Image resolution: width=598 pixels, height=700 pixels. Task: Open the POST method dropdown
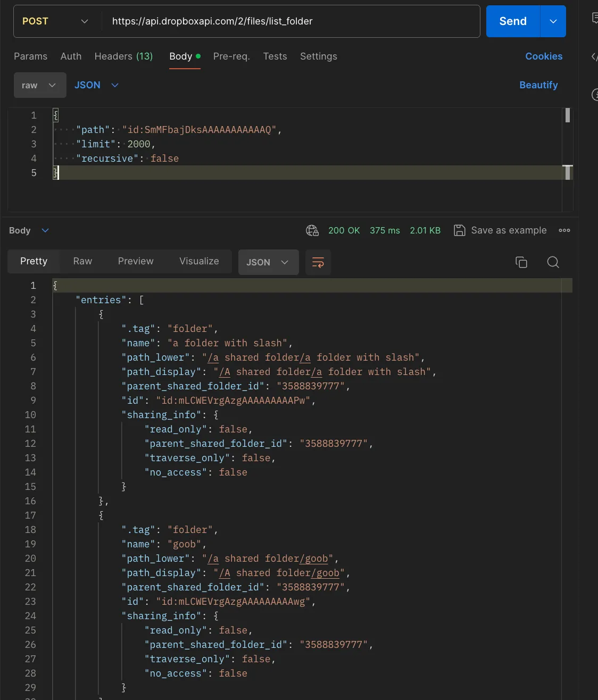coord(55,21)
